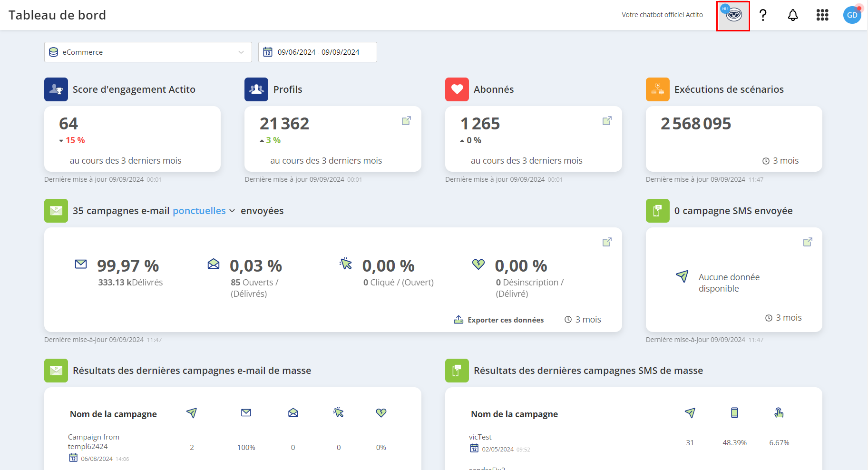The height and width of the screenshot is (470, 868).
Task: Open SMS campaign card external link
Action: [x=808, y=242]
